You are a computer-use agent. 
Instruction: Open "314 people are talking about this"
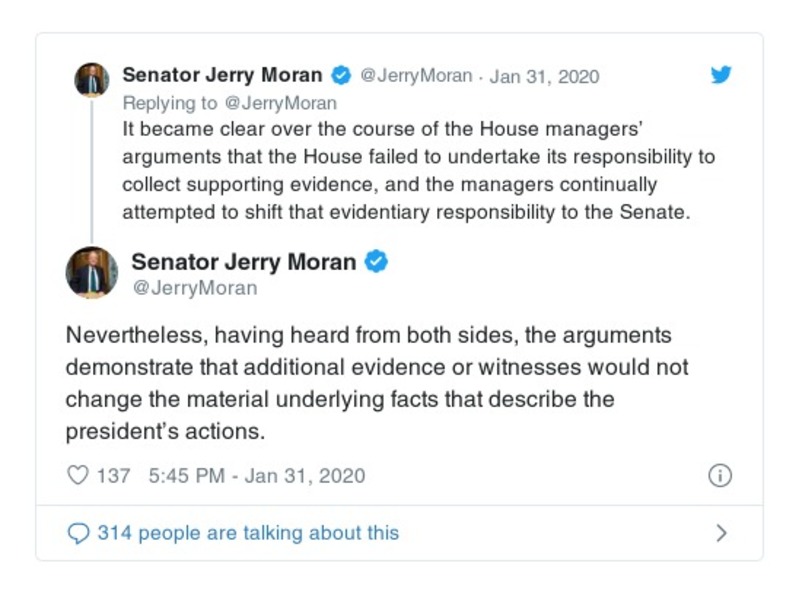click(247, 533)
